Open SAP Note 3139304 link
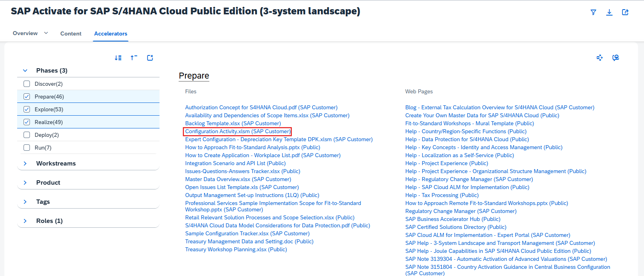Image resolution: width=644 pixels, height=276 pixels. pos(506,259)
